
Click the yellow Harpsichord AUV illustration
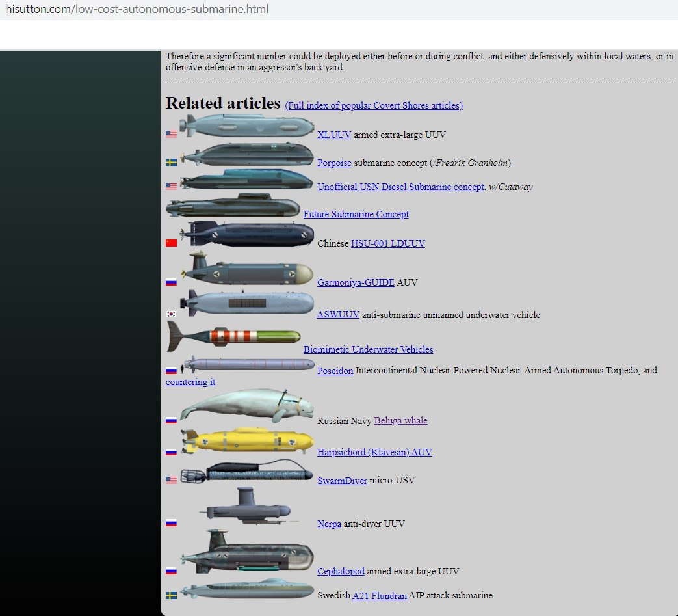(x=246, y=441)
